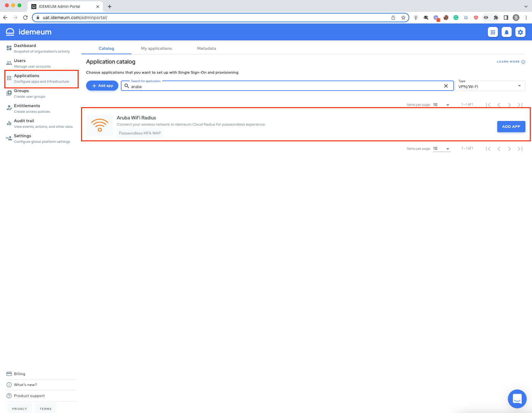Click the Learn More info icon

(523, 62)
